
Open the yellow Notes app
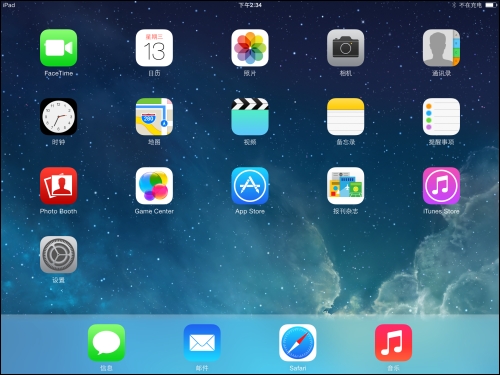346,117
